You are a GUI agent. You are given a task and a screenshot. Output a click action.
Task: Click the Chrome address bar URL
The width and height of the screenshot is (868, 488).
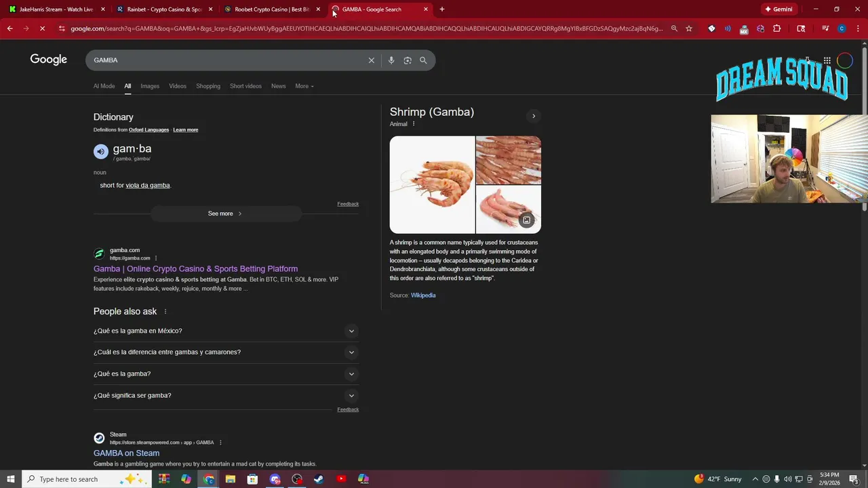coord(366,28)
